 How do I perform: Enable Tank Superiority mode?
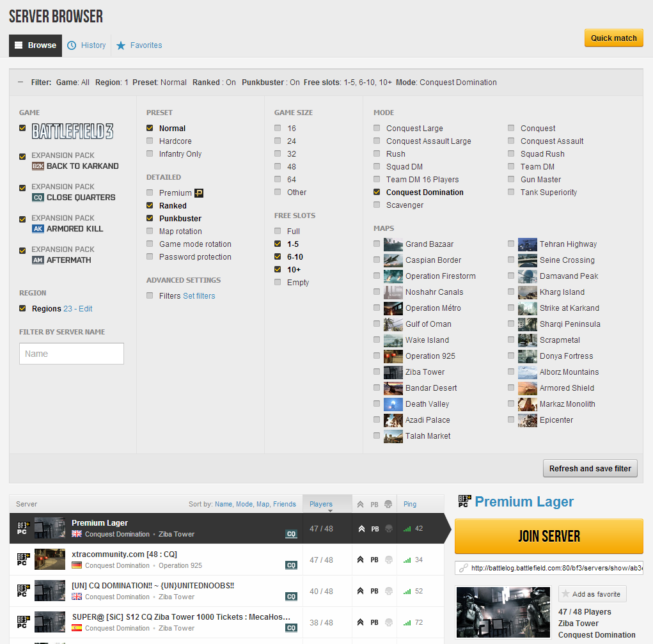511,192
